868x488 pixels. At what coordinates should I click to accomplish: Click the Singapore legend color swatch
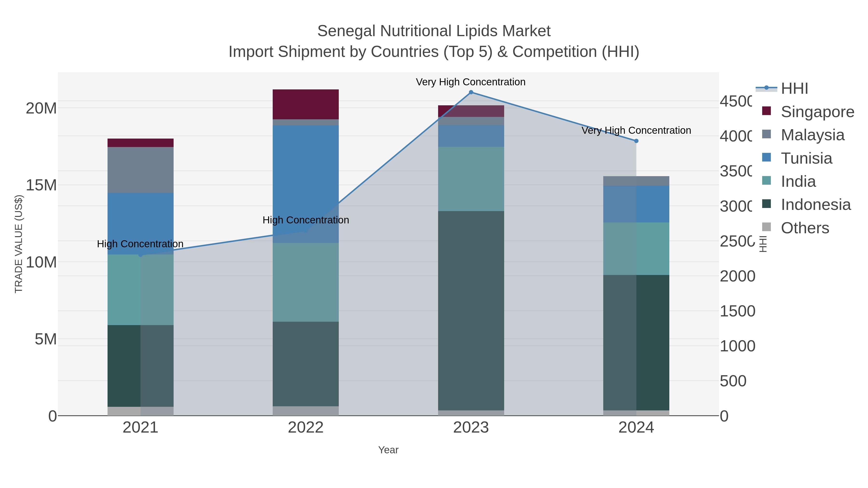(766, 111)
